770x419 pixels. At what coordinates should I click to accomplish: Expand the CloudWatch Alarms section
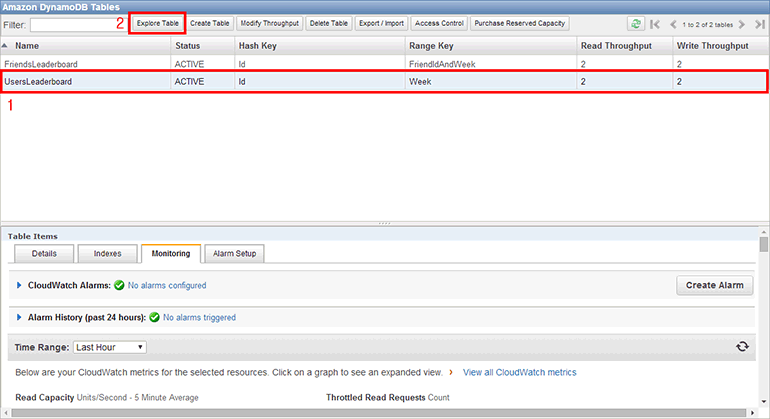(x=19, y=286)
